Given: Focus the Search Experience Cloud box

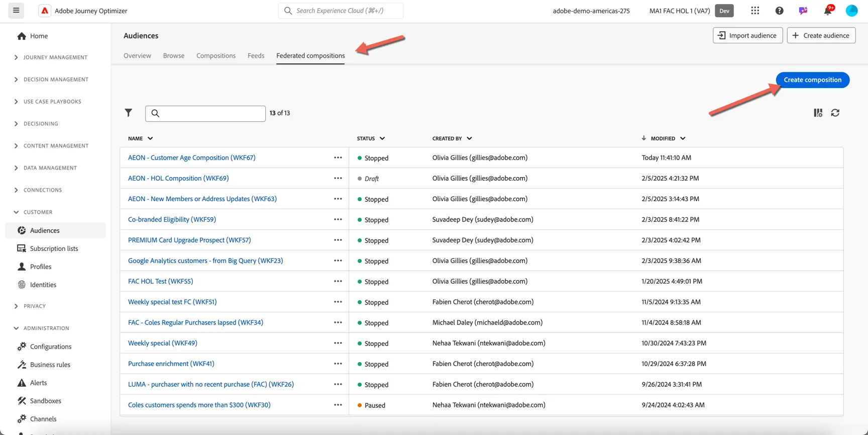Looking at the screenshot, I should click(x=341, y=11).
